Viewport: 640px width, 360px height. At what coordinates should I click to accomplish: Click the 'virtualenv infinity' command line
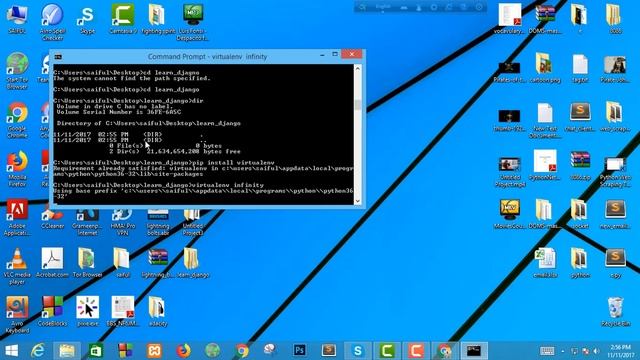pos(158,185)
